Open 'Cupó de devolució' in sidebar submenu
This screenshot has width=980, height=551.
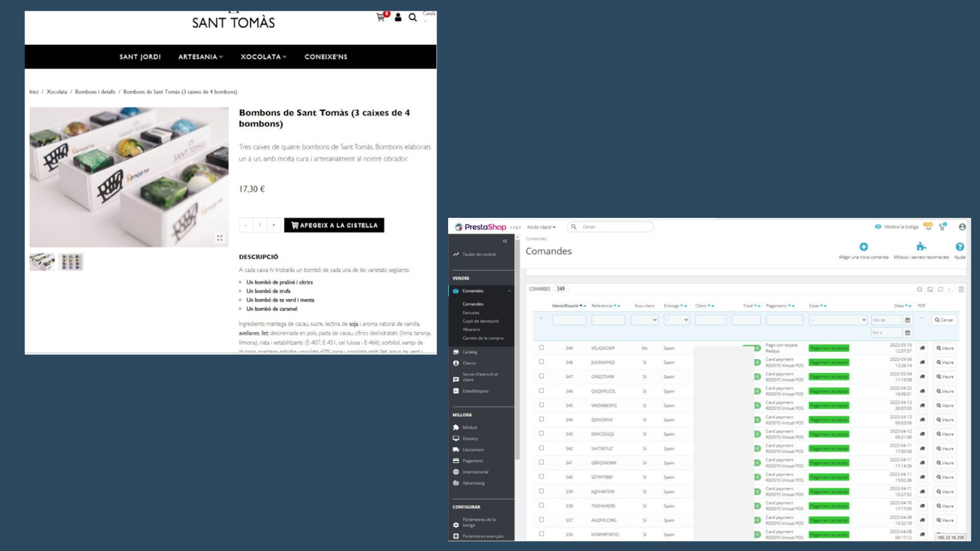[x=481, y=321]
